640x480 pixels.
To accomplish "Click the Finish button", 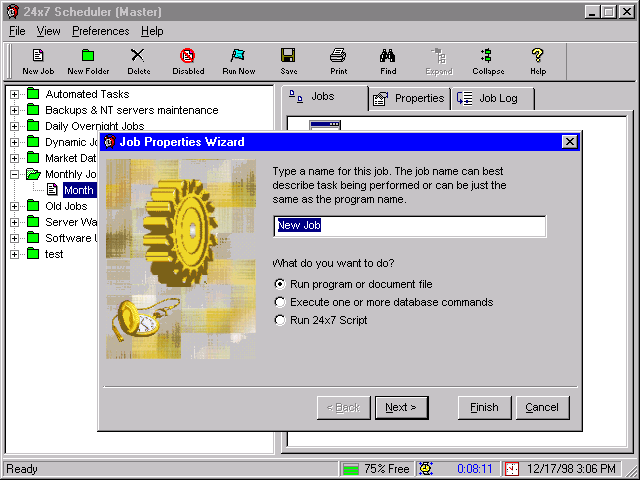I will click(484, 407).
